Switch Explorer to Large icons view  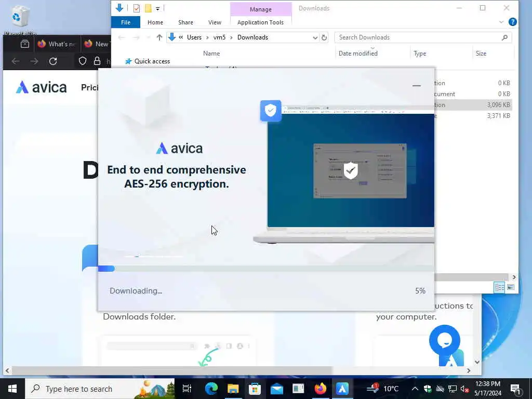point(510,287)
